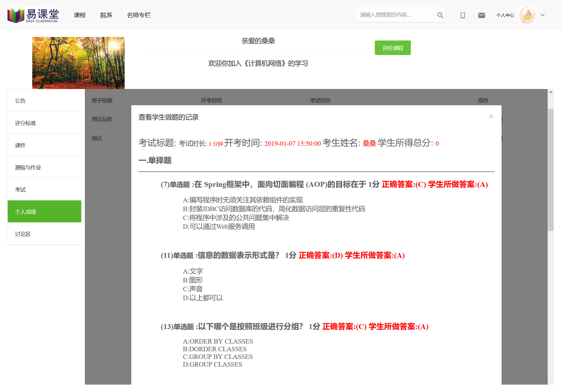Select 公告 in the sidebar
The height and width of the screenshot is (392, 561).
[x=20, y=101]
